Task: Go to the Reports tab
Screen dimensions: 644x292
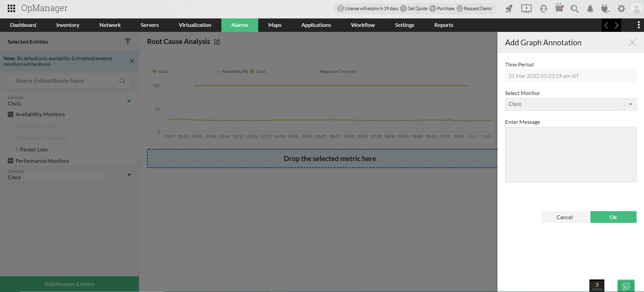Action: 443,25
